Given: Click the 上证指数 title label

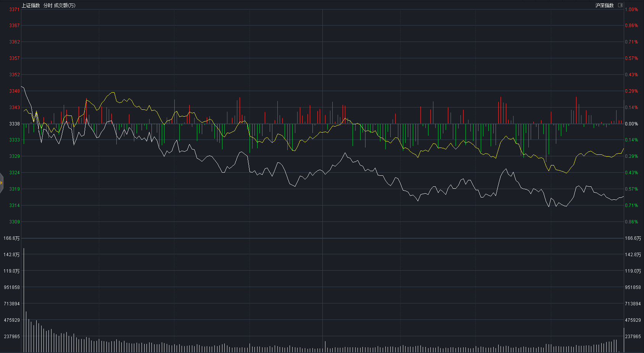Looking at the screenshot, I should [31, 5].
